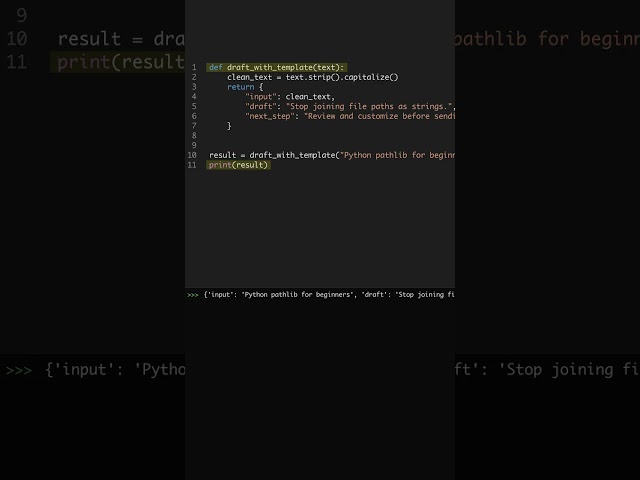640x480 pixels.
Task: Click small line number 9 in the center gutter
Action: [x=194, y=145]
